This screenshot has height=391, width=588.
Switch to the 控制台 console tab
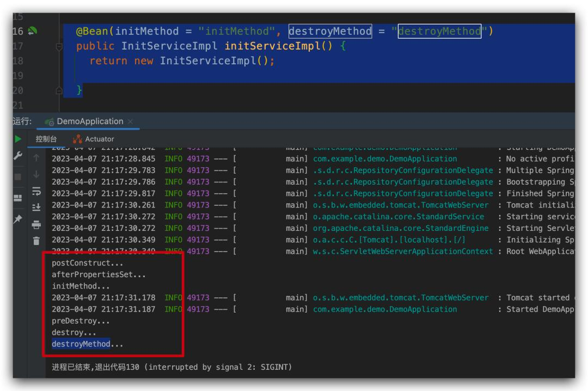click(46, 139)
